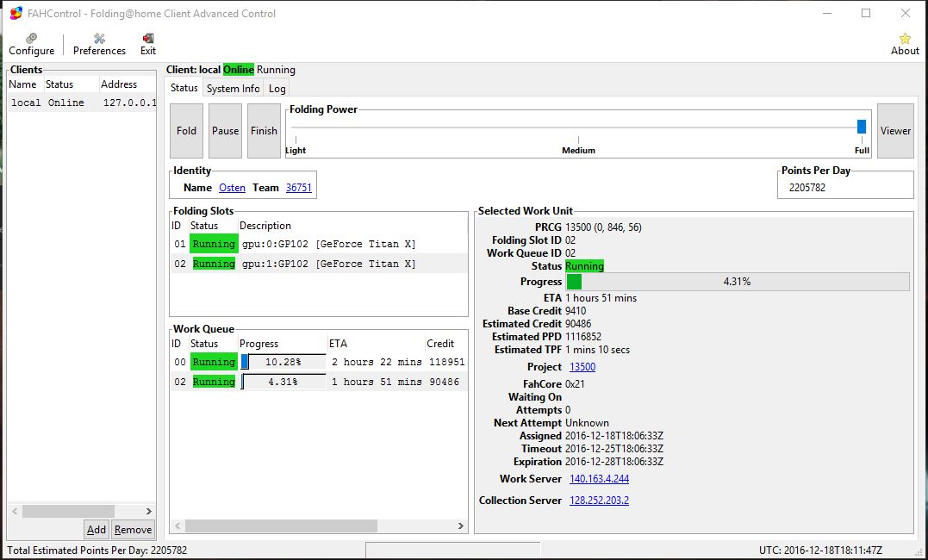The width and height of the screenshot is (928, 560).
Task: Click the Folding Power slider handle
Action: coord(862,127)
